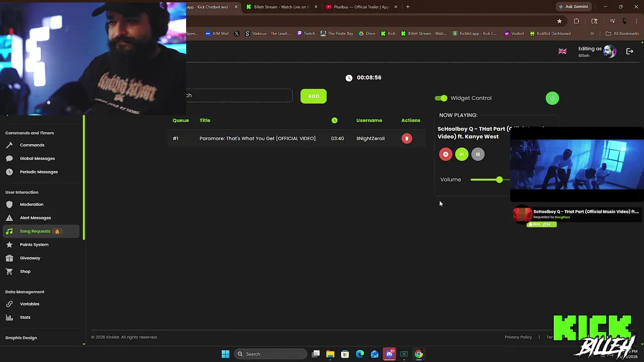The height and width of the screenshot is (362, 644).
Task: Open the Points System page
Action: pos(34,245)
